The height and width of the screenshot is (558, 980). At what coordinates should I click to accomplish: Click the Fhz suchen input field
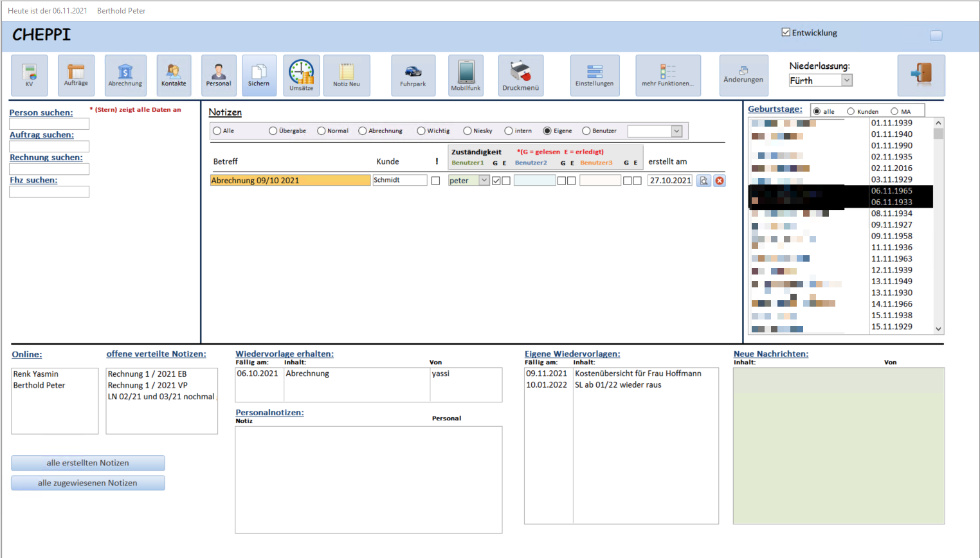pyautogui.click(x=49, y=192)
